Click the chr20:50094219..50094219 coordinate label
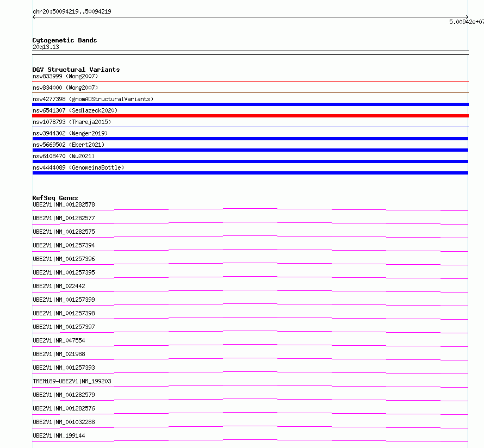Viewport: 484px width, 448px height. 72,12
